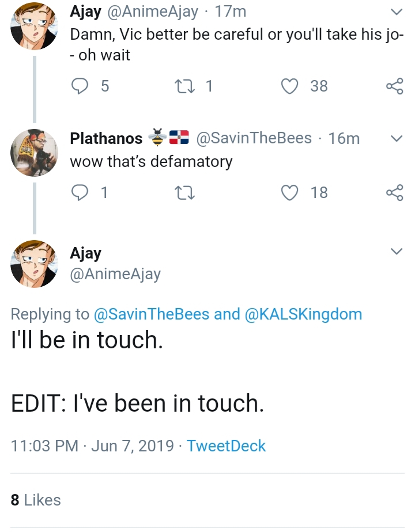The height and width of the screenshot is (532, 415).
Task: Like Plathanos' tweet with 18 likes
Action: click(x=290, y=192)
